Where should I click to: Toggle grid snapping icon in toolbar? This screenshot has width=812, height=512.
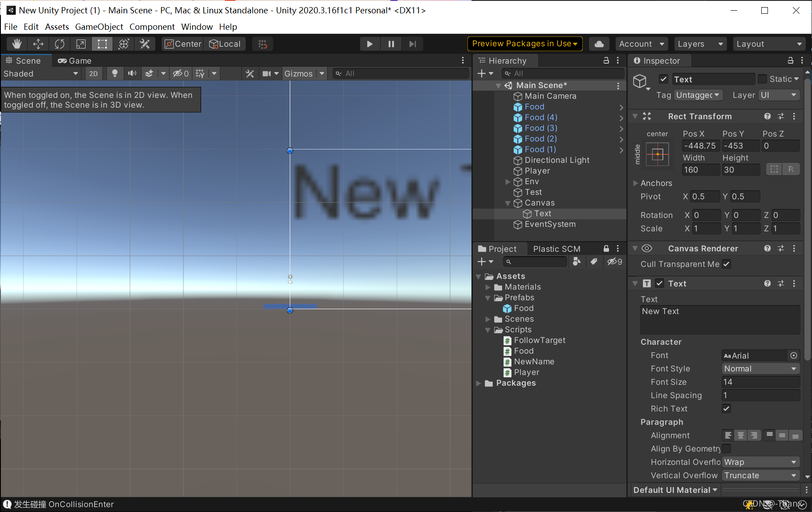263,44
